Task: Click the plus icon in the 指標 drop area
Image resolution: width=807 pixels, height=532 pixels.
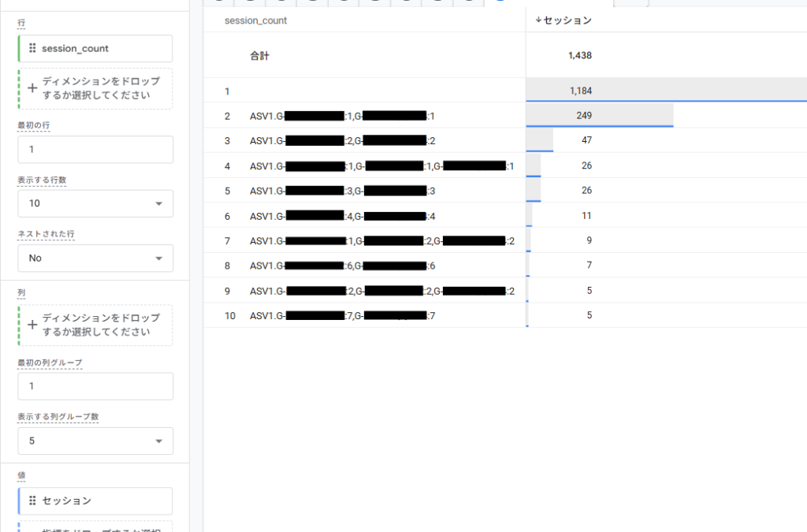Action: [34, 528]
